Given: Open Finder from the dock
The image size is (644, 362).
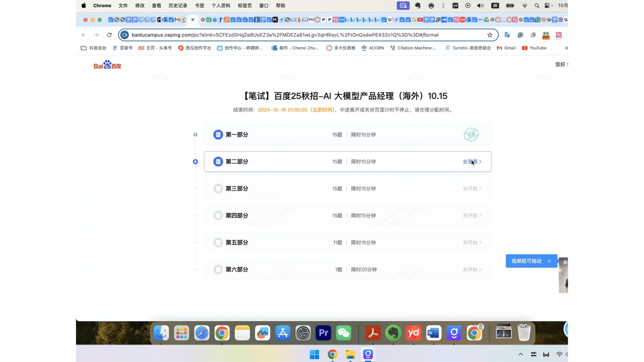Looking at the screenshot, I should tap(161, 333).
